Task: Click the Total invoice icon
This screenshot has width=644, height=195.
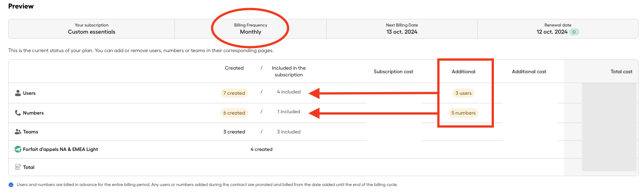Action: [x=18, y=167]
